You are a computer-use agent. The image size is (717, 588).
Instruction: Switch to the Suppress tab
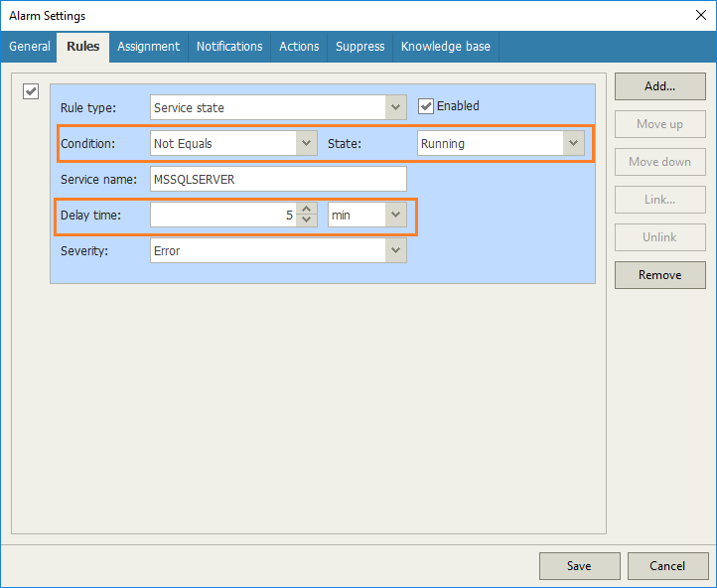point(359,47)
